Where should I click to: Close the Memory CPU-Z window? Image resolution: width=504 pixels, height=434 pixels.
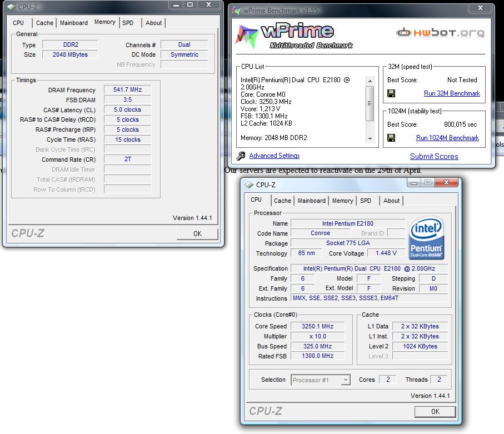point(208,4)
